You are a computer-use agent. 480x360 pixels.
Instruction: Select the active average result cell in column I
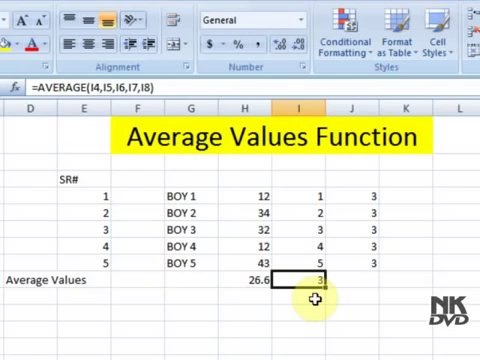299,279
